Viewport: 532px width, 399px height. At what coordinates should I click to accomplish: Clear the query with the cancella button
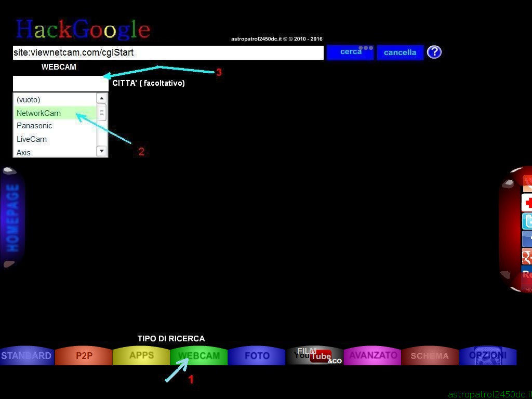click(x=400, y=52)
